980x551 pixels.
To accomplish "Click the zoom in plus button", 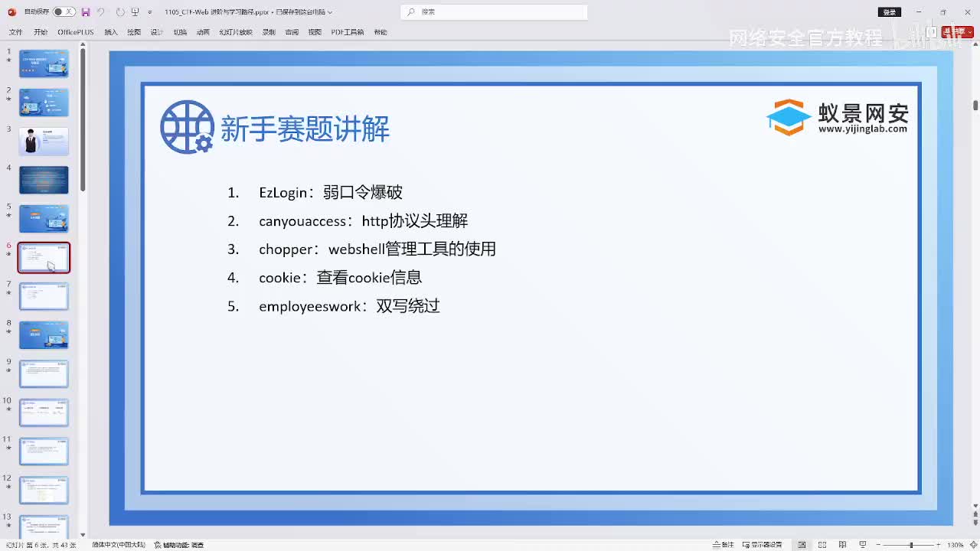I will point(939,545).
